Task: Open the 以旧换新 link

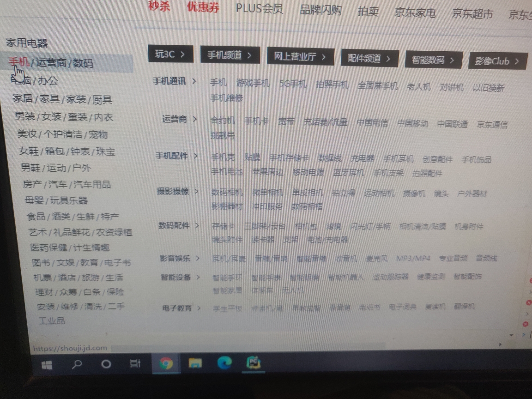Action: tap(489, 88)
